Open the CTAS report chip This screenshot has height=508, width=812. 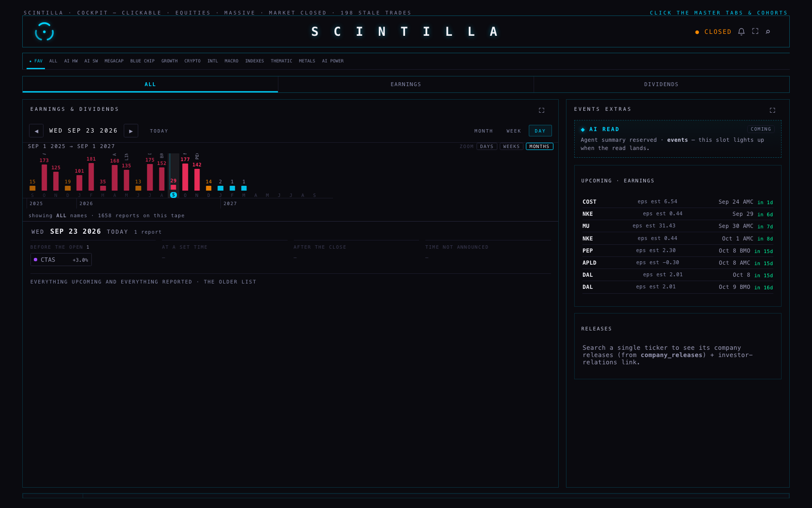61,260
